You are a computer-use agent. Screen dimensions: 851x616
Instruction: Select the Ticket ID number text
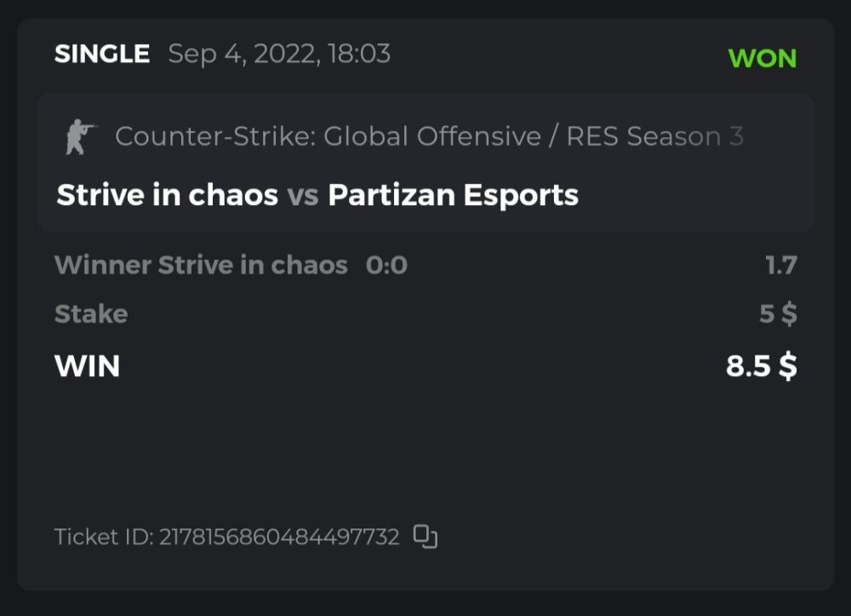point(279,538)
